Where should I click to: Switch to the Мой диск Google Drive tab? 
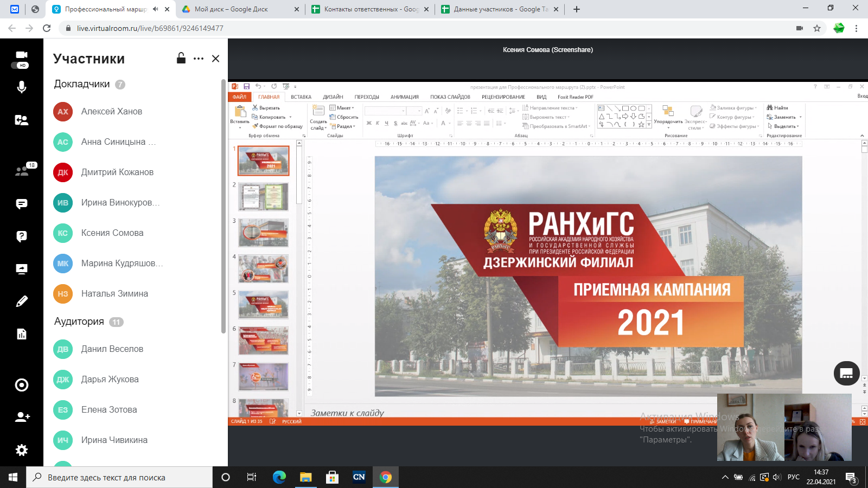[x=240, y=9]
